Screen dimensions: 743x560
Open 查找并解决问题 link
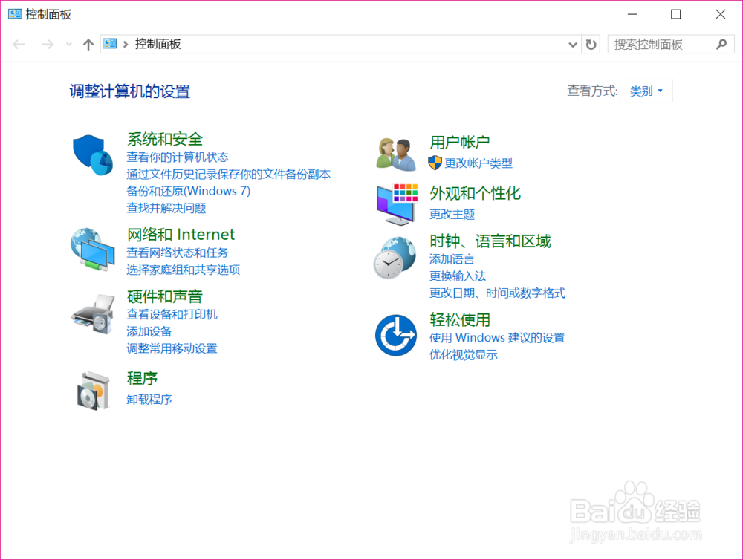tap(166, 208)
